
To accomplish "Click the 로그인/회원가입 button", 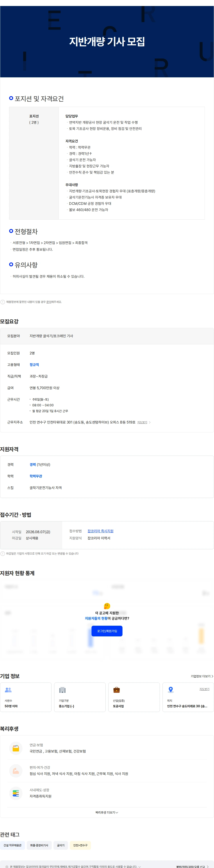I will [107, 631].
